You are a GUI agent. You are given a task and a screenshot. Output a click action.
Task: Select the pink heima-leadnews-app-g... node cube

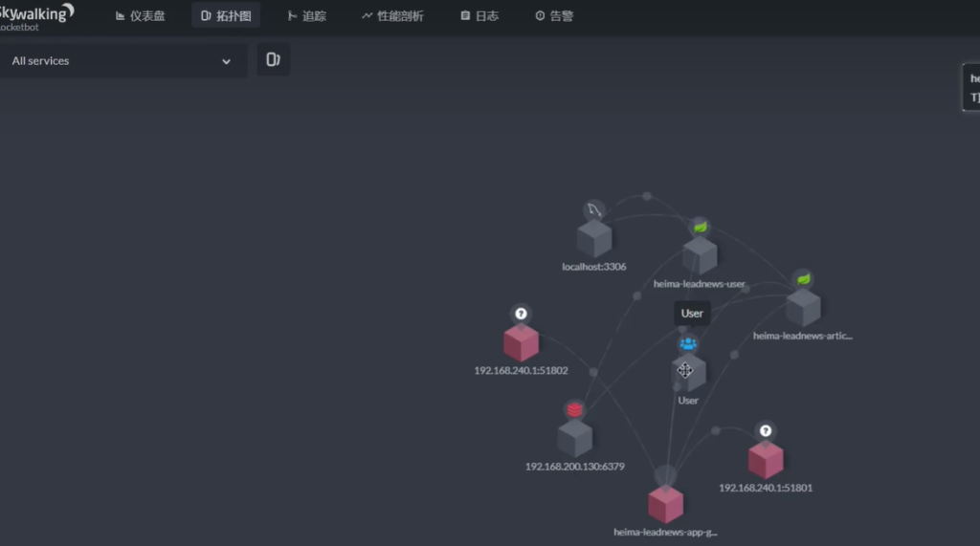coord(665,504)
